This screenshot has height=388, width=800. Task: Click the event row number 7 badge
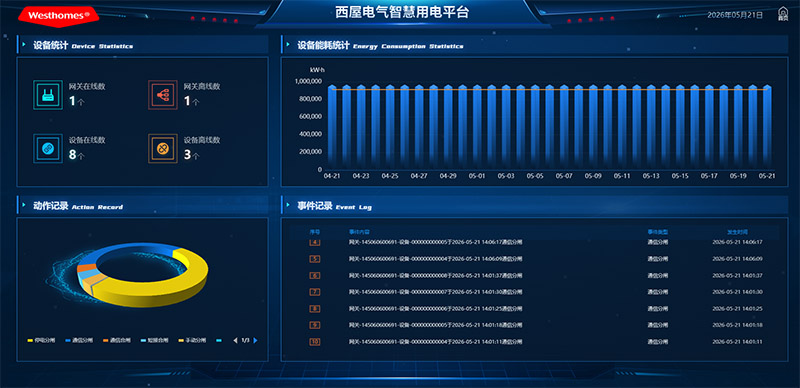click(315, 292)
